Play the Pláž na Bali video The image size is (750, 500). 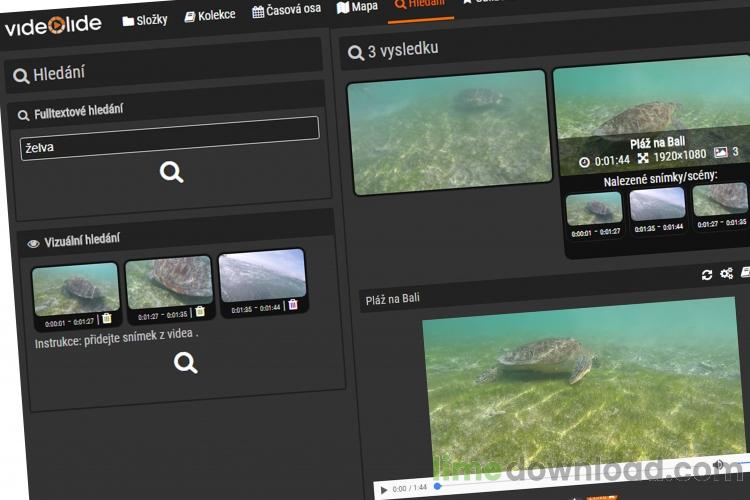point(384,490)
